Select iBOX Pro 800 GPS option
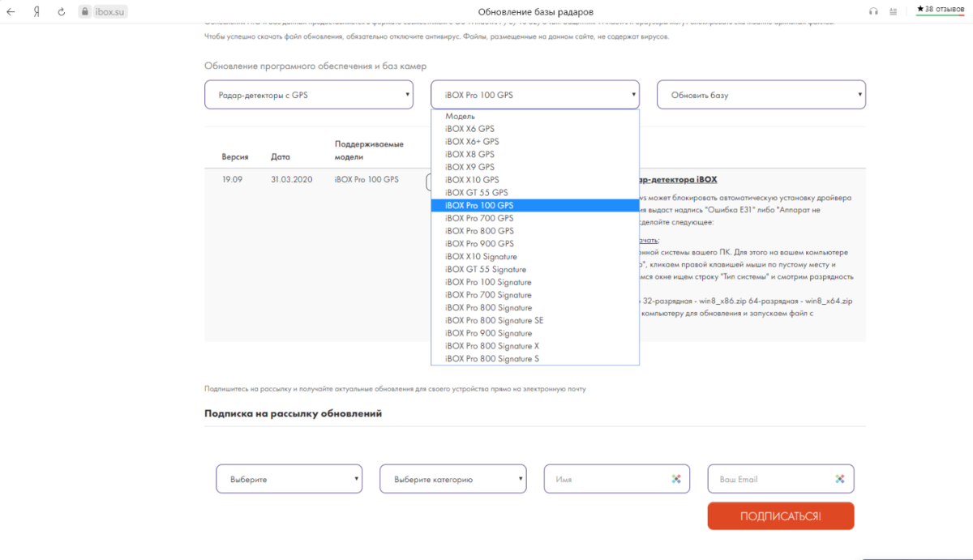Screen dimensions: 973x560 (x=535, y=231)
